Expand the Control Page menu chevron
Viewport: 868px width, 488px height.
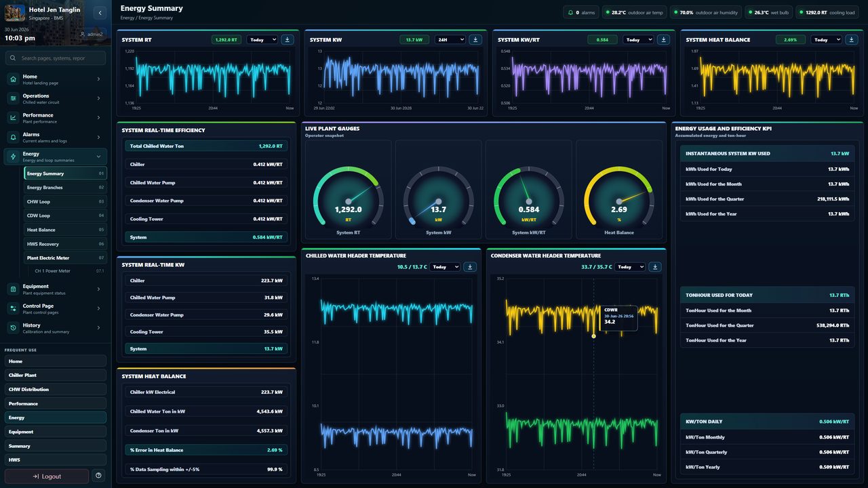(98, 309)
